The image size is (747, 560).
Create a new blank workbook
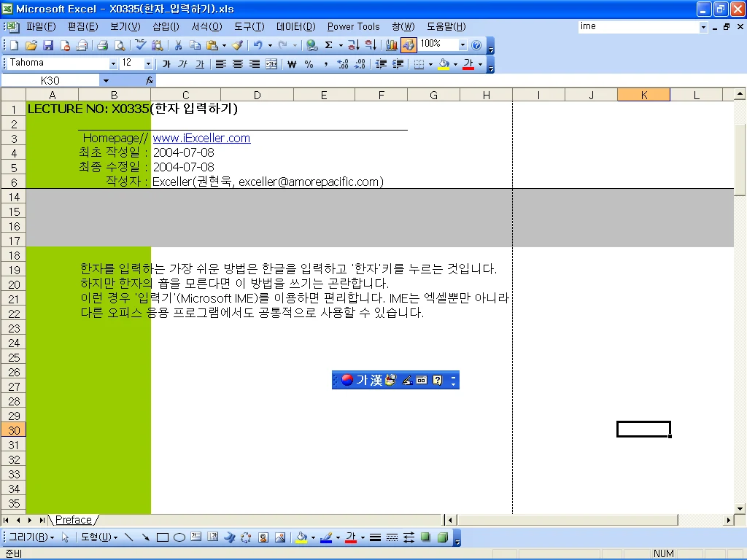[x=15, y=45]
